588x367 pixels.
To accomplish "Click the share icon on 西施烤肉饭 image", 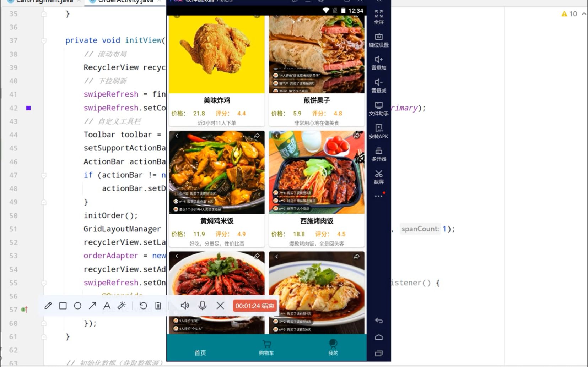I will [x=357, y=136].
